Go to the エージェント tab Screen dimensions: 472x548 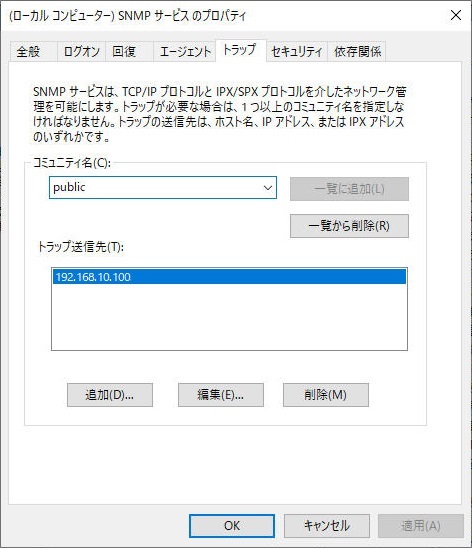click(x=184, y=52)
